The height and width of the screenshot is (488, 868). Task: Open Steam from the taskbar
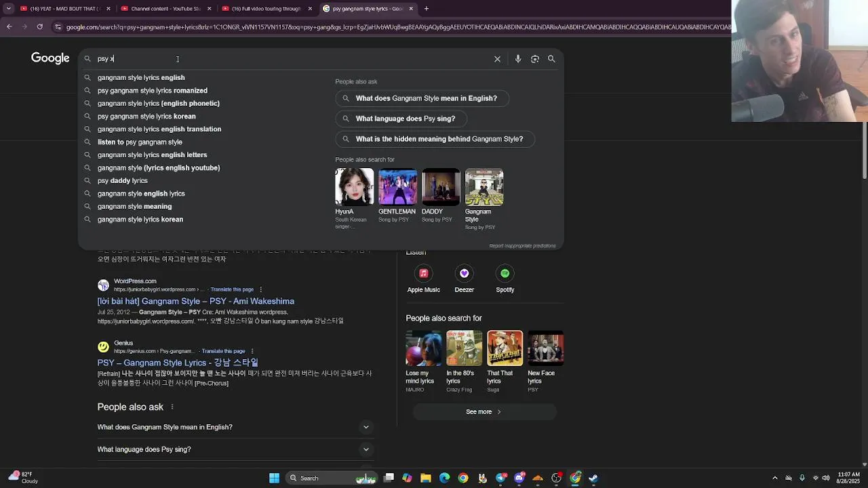(x=593, y=478)
